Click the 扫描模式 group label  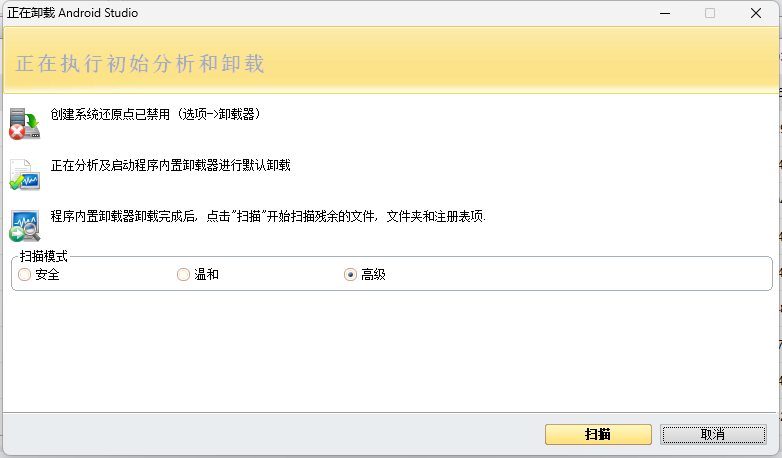tap(43, 256)
